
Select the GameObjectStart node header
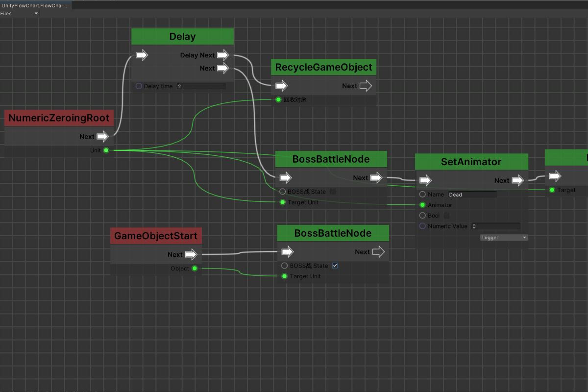156,236
